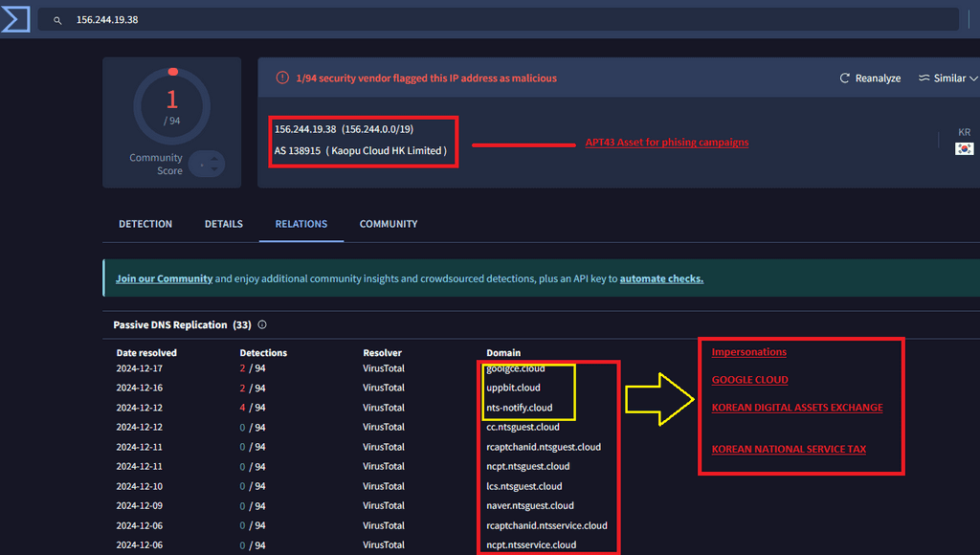Screen dimensions: 980x555
Task: Open the naver.ntsguest.cloud domain entry
Action: (530, 505)
